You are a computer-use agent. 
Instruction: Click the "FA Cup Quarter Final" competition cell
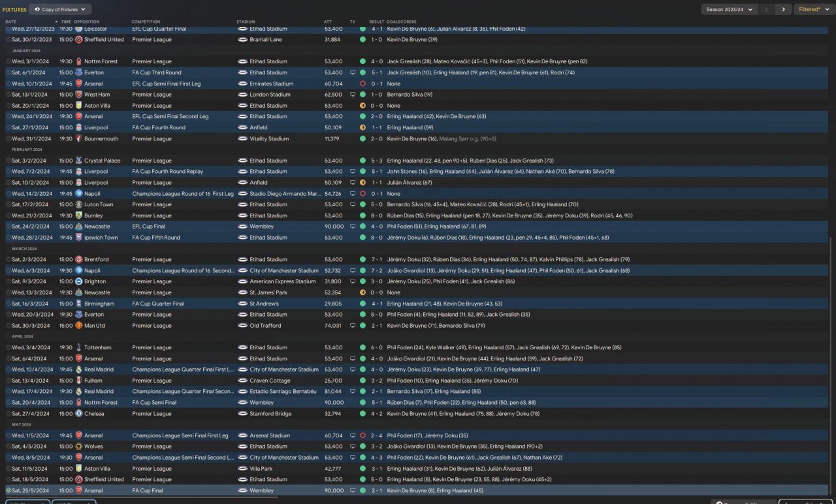tap(158, 304)
